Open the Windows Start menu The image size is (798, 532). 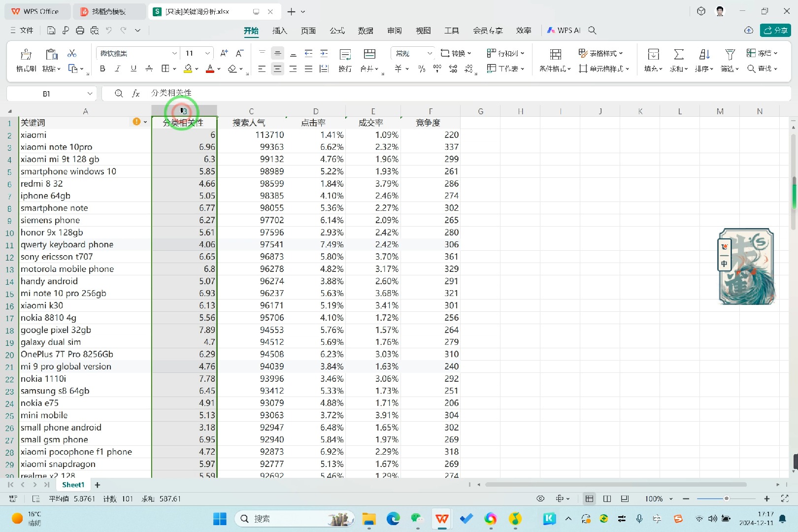click(x=220, y=519)
